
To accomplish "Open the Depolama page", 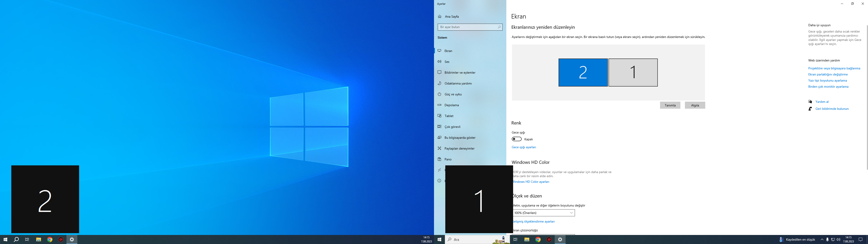I will point(470,105).
